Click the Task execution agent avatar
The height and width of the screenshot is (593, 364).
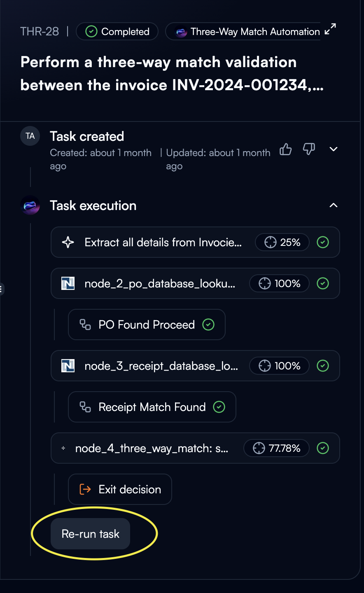tap(30, 205)
